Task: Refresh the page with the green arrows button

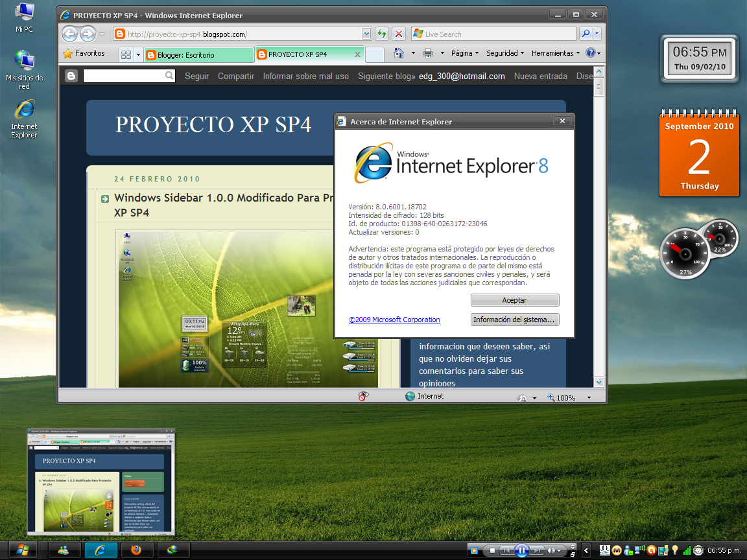Action: [381, 34]
